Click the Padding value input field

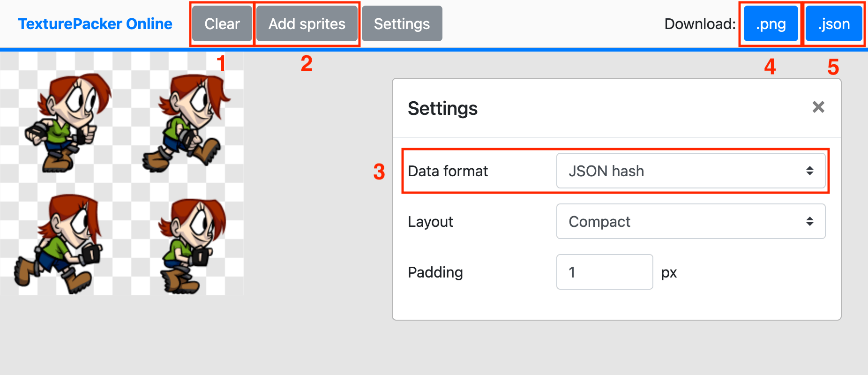[604, 272]
